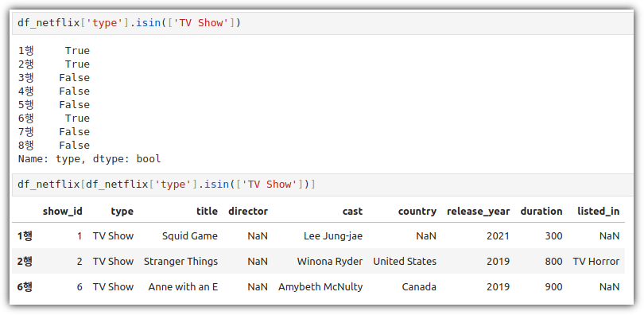
Task: Click the duration value 300
Action: pos(553,236)
